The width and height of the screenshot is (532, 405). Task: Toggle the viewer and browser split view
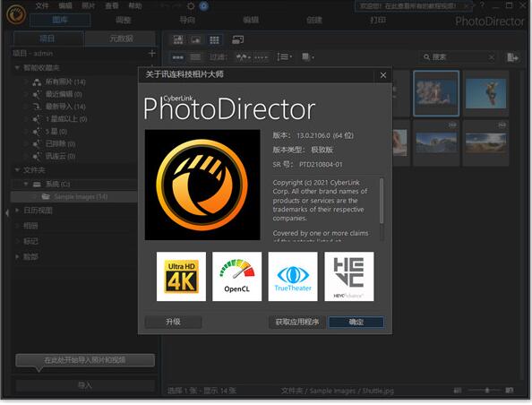pyautogui.click(x=178, y=40)
